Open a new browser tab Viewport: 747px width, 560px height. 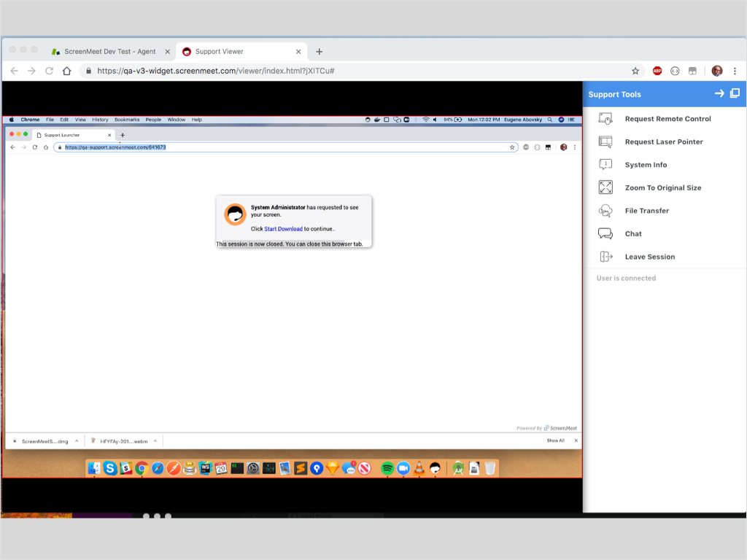(x=319, y=52)
